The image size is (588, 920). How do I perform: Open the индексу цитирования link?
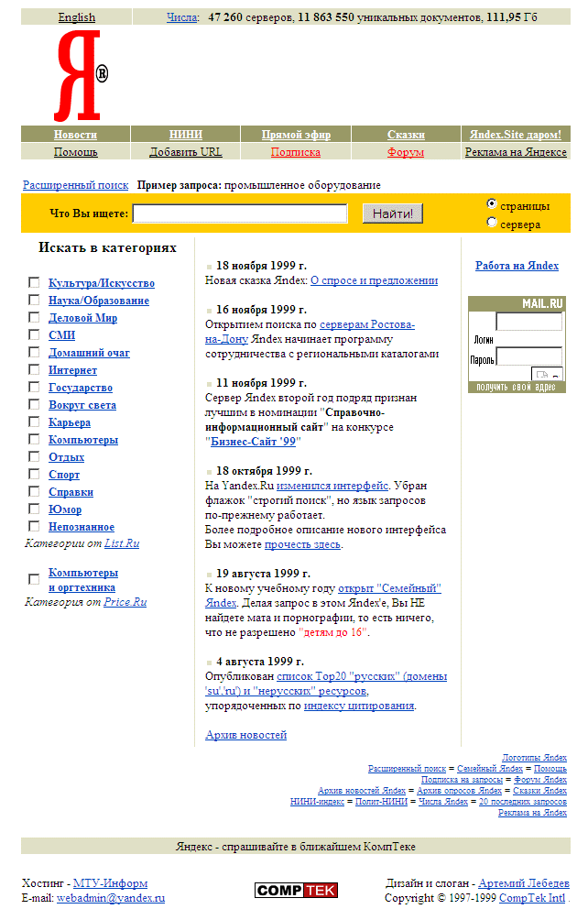[x=359, y=706]
